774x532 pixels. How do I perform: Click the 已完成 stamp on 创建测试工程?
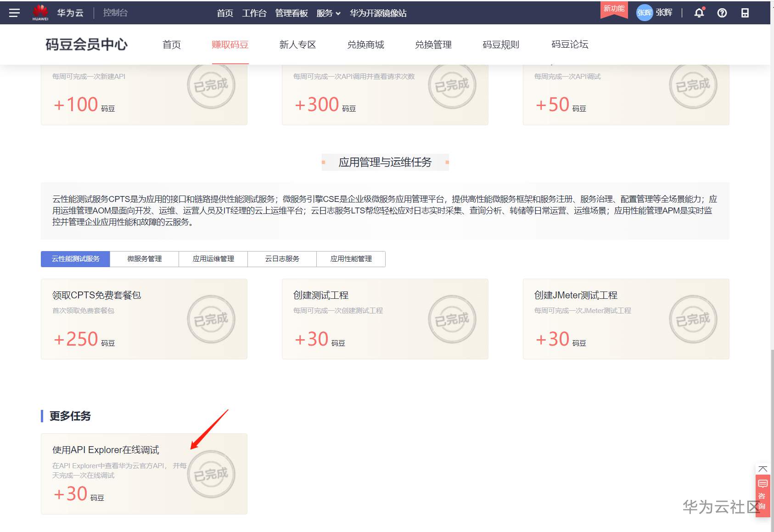point(452,319)
